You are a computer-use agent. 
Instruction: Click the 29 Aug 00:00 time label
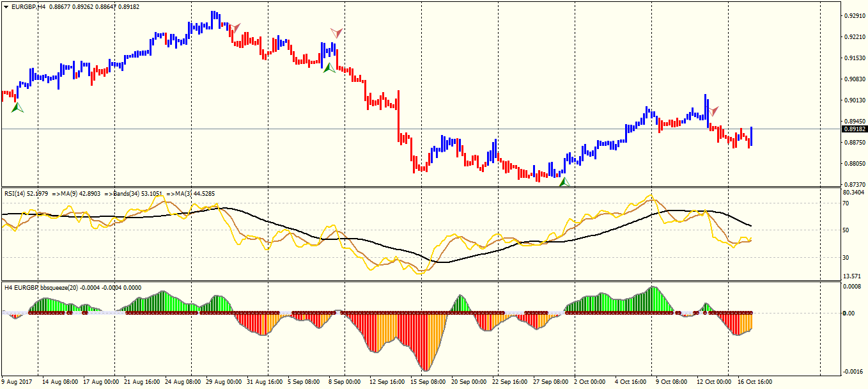224,382
